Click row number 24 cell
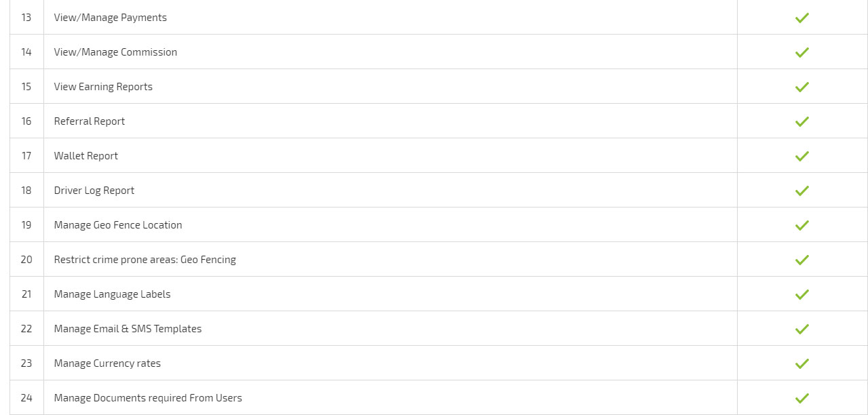The image size is (868, 415). click(26, 398)
